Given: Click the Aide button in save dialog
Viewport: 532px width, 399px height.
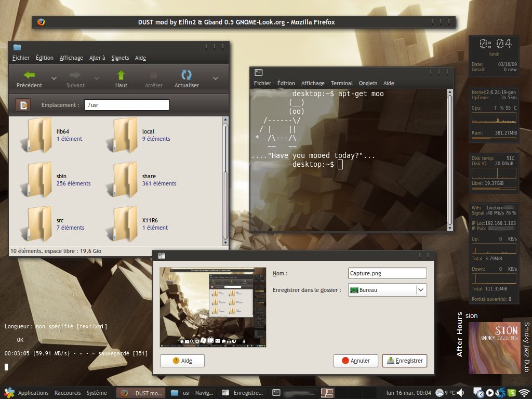Looking at the screenshot, I should coord(182,361).
